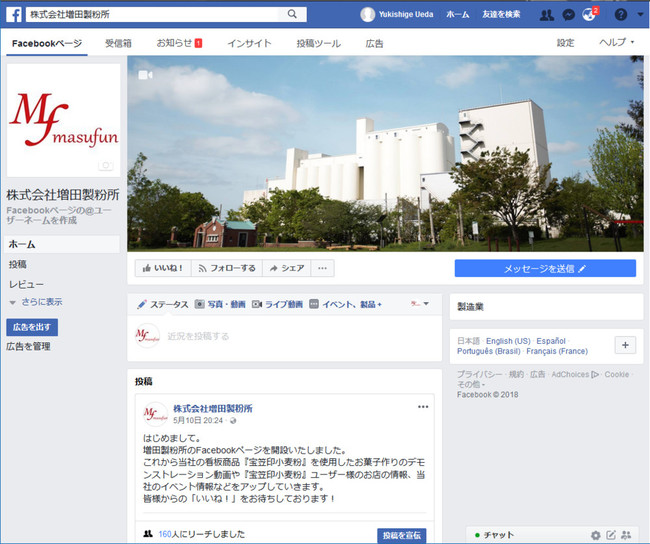Click the search magnifier icon
This screenshot has height=544, width=650.
click(292, 14)
